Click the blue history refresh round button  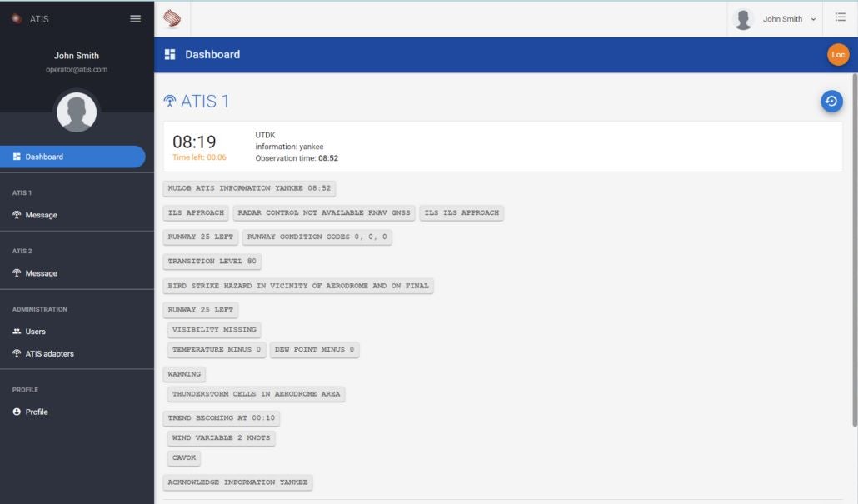click(831, 102)
